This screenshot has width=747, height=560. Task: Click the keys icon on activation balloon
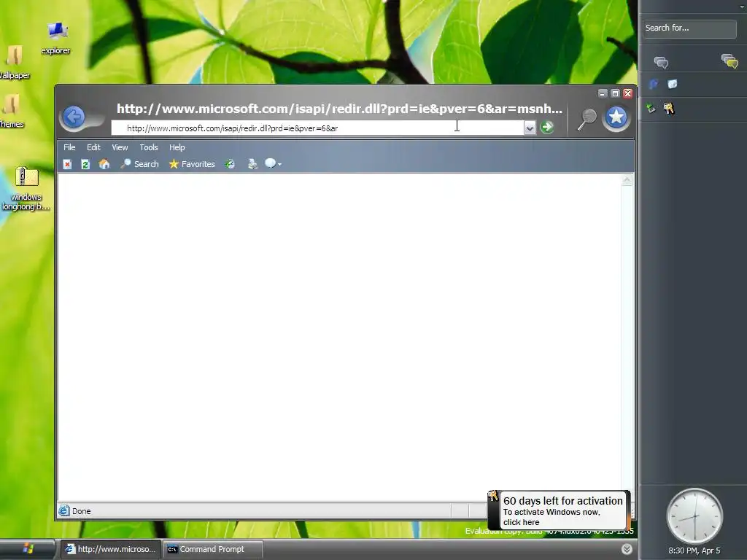pos(493,496)
